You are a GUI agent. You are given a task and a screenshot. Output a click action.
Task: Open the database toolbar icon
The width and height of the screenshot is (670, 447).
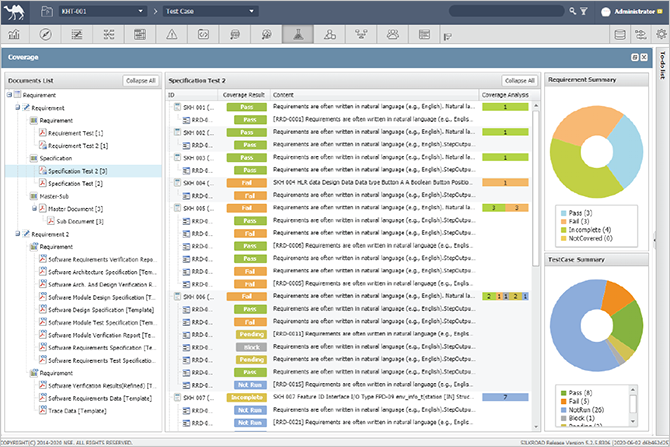[x=620, y=34]
